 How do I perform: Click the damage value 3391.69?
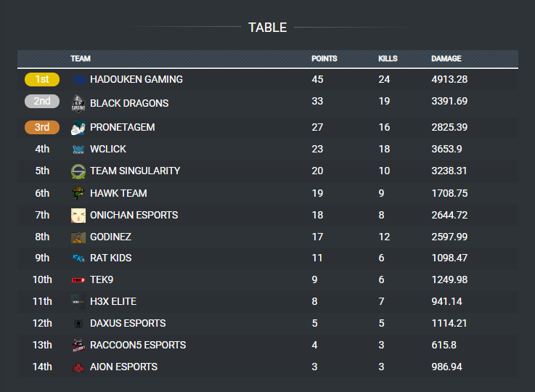click(x=449, y=102)
